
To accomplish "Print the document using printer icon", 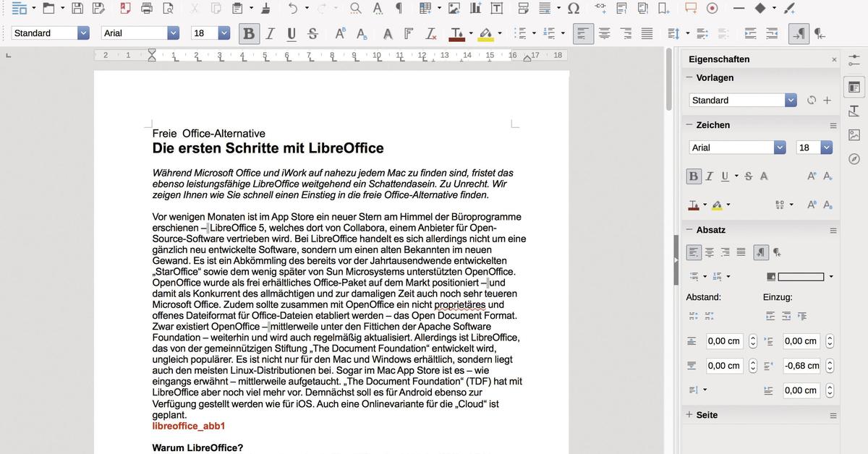I will coord(147,9).
